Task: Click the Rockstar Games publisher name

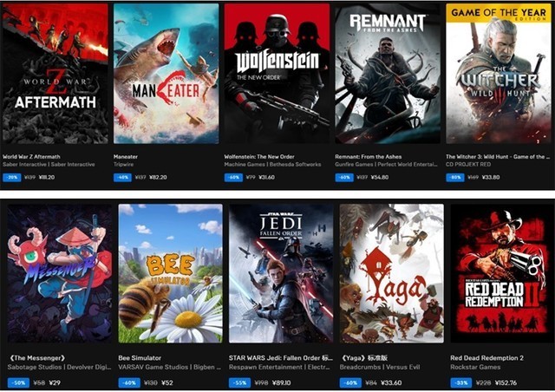Action: 475,367
